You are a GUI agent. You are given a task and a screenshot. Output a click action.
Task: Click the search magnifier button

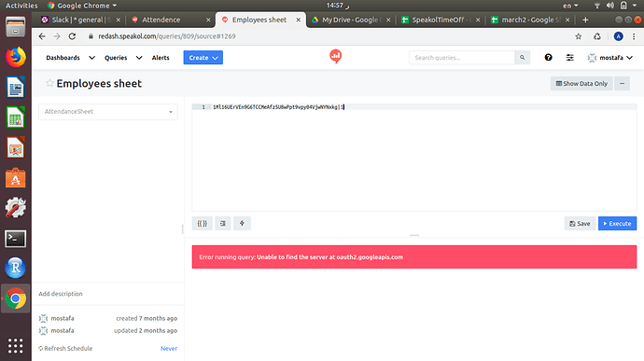(523, 58)
